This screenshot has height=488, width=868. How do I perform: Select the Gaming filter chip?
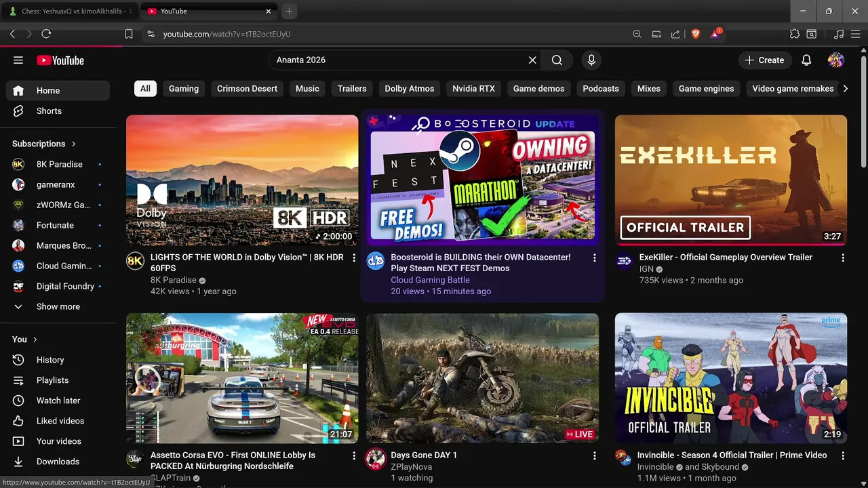click(x=184, y=89)
